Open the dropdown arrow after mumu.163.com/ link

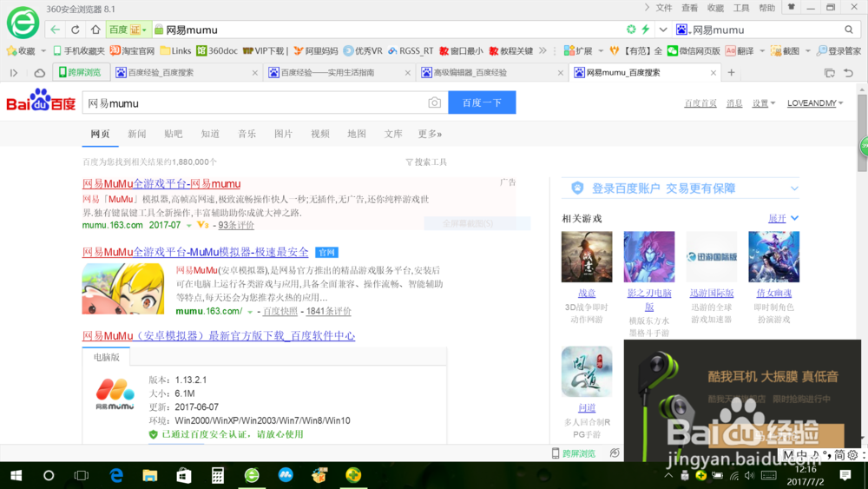[x=250, y=312]
